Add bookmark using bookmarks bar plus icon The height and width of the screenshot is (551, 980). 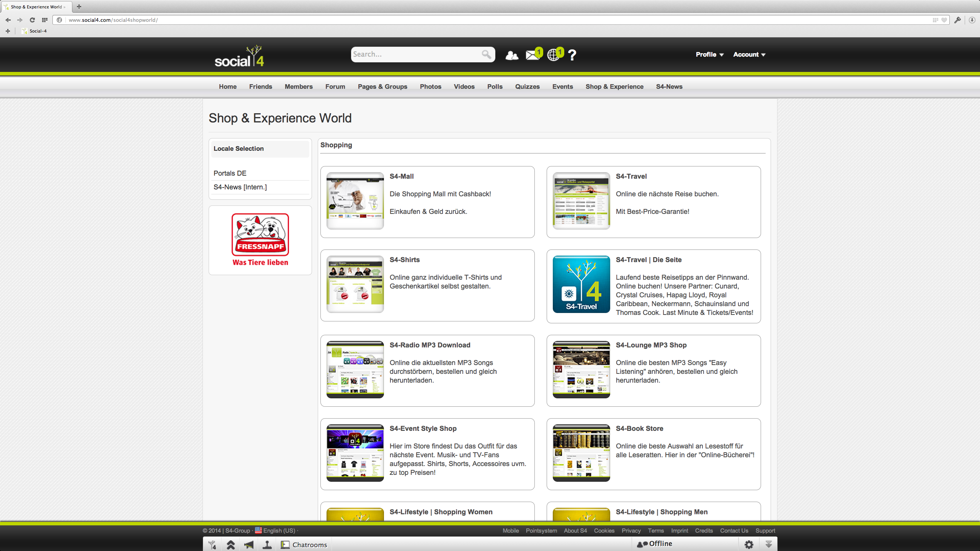pyautogui.click(x=8, y=31)
